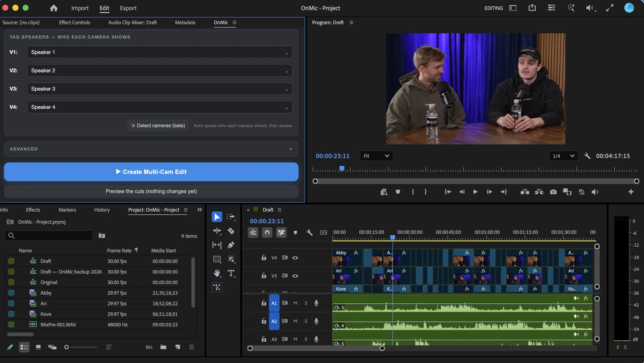Solo the A2 audio track

306,321
